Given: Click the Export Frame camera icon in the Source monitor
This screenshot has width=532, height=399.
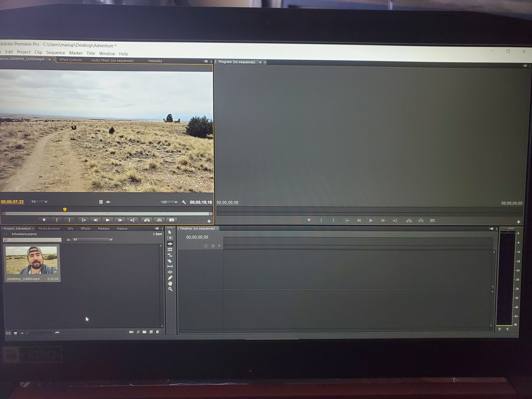Looking at the screenshot, I should coord(172,220).
